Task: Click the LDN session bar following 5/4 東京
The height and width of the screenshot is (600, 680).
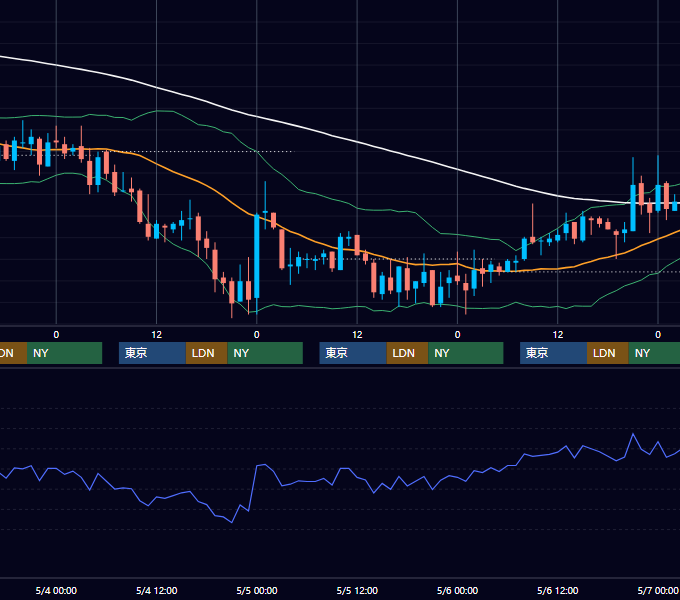Action: tap(206, 353)
